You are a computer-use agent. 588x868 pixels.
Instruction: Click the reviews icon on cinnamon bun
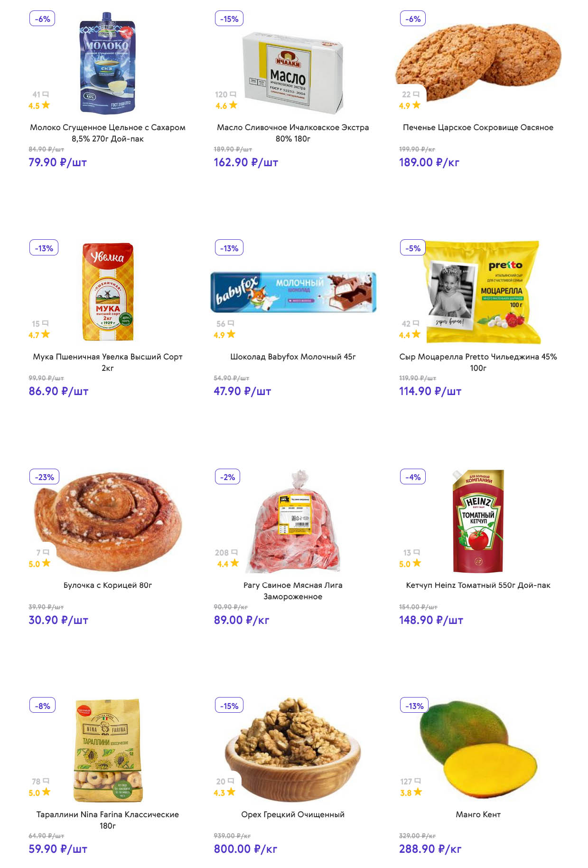(x=46, y=552)
